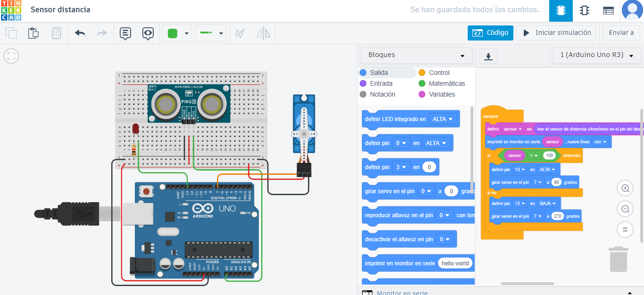Click the Serial Monitor window icon
Screen dimensions: 644x295
[367, 293]
